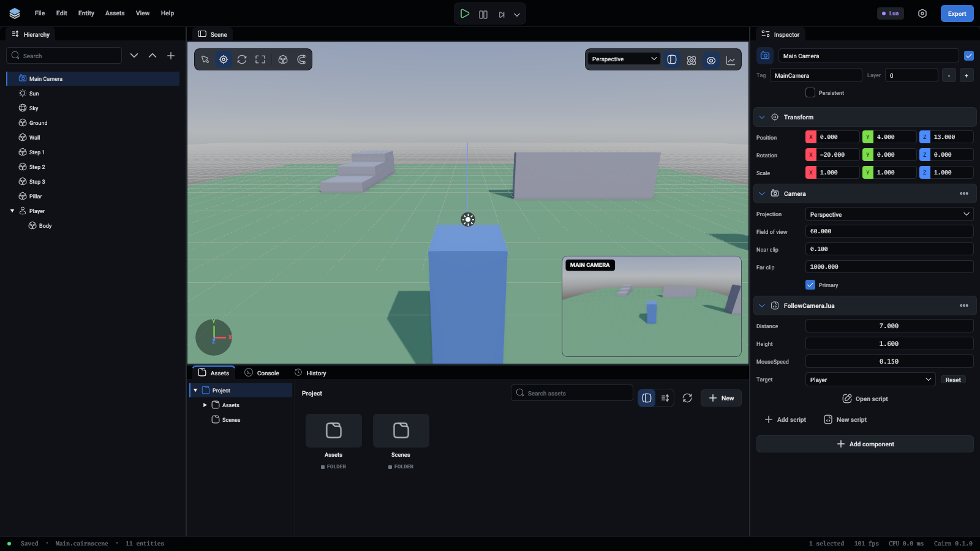Open the Projection dropdown in the Camera component
This screenshot has width=980, height=551.
pos(889,214)
